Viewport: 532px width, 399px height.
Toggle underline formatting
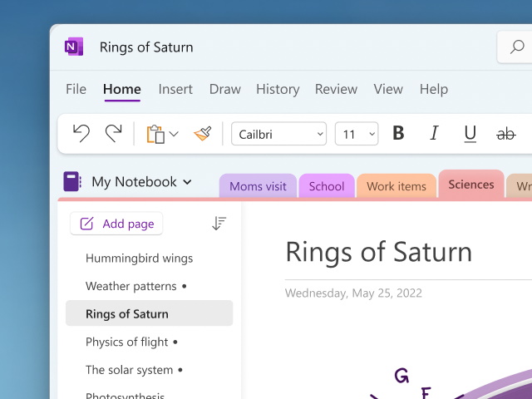(x=470, y=134)
